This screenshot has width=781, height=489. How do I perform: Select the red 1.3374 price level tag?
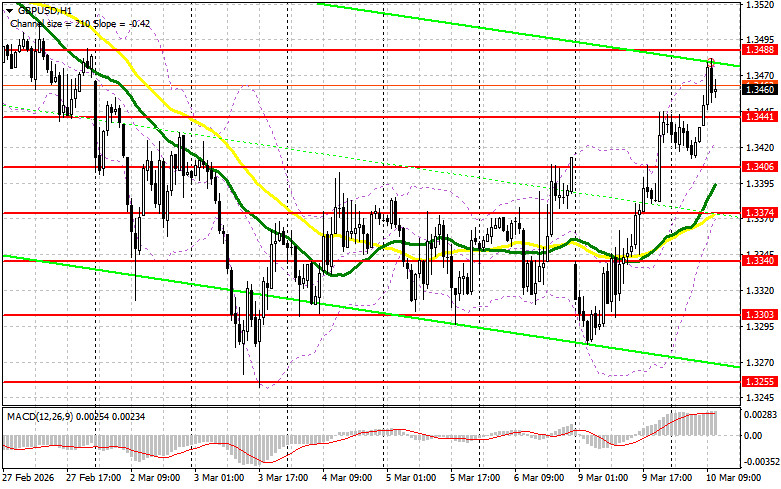pyautogui.click(x=757, y=213)
